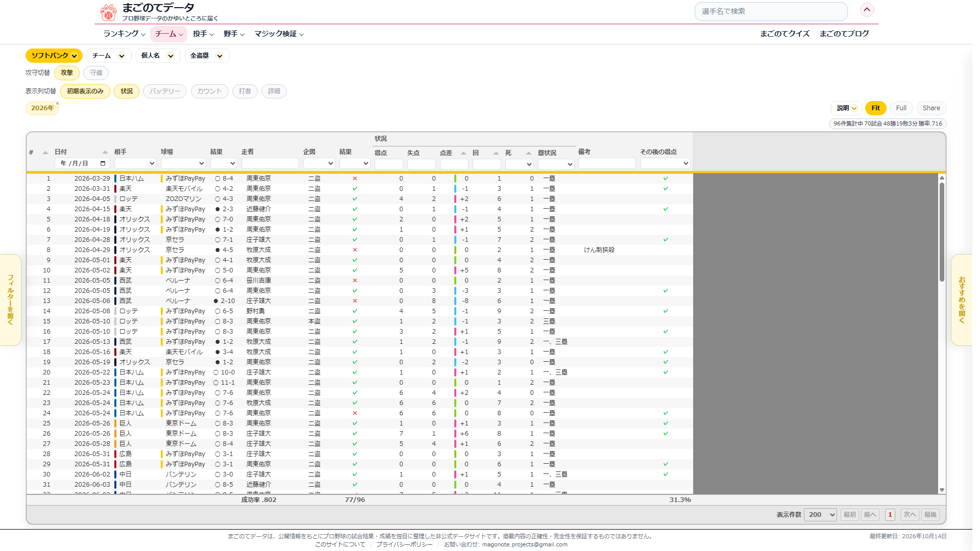This screenshot has width=980, height=551.
Task: Click the 走者 filter input field
Action: [x=270, y=163]
